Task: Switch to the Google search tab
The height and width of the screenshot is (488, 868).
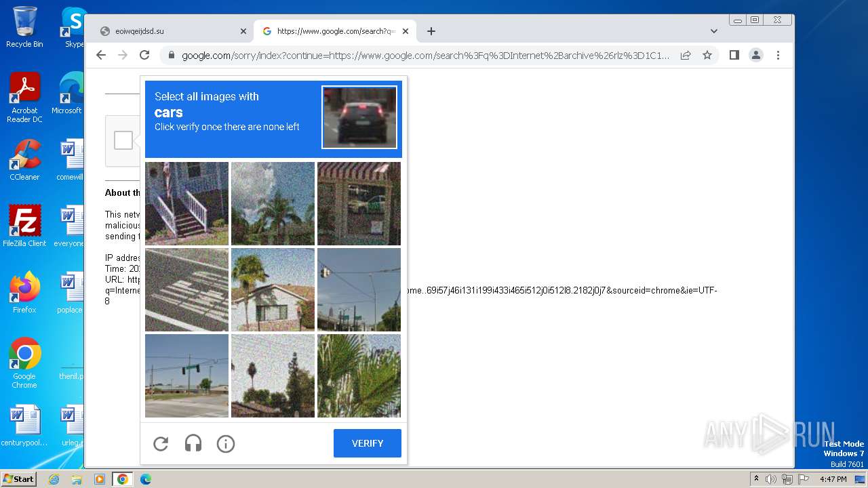Action: pos(336,31)
